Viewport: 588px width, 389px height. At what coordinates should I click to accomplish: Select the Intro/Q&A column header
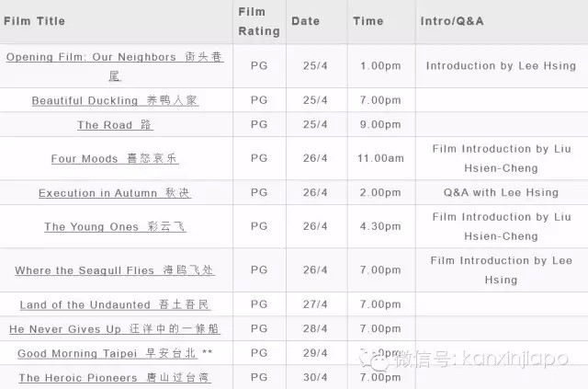click(x=451, y=20)
